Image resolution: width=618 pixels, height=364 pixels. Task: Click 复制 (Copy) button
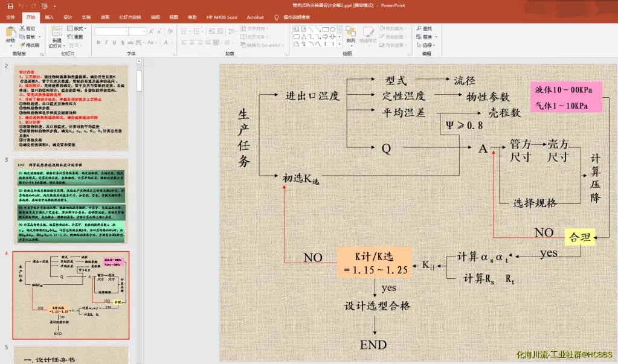tap(27, 37)
